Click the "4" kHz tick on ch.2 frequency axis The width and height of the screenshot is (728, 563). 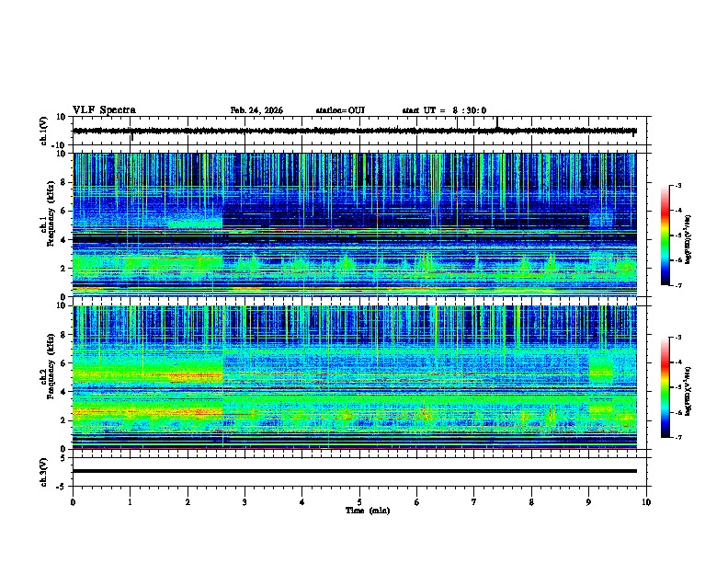click(63, 392)
